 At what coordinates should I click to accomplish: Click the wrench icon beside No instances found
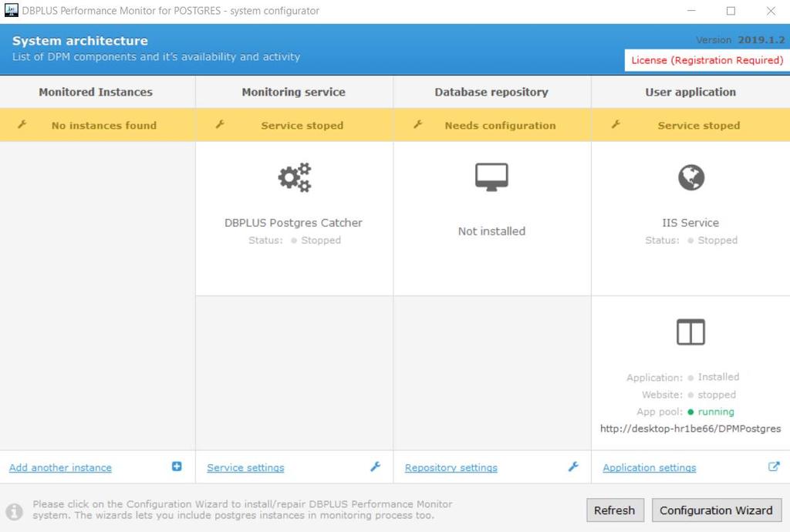pyautogui.click(x=22, y=124)
